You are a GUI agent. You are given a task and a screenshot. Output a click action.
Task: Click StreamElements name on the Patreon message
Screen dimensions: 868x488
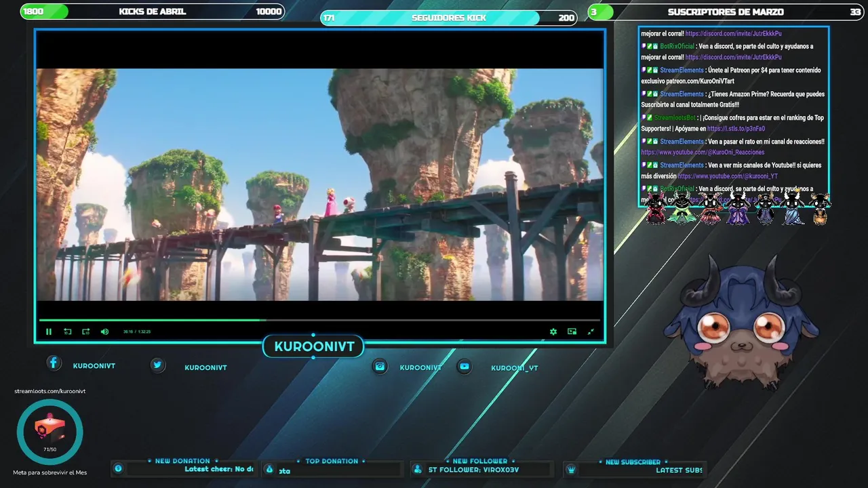682,70
